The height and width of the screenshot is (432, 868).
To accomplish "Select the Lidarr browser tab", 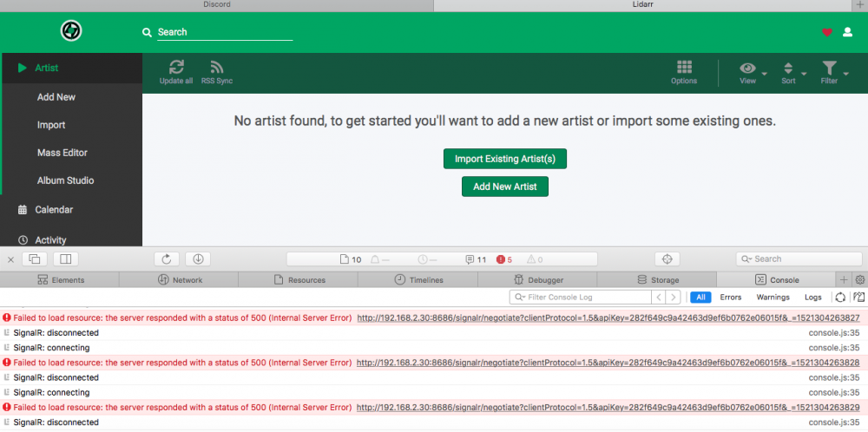I will coord(642,4).
